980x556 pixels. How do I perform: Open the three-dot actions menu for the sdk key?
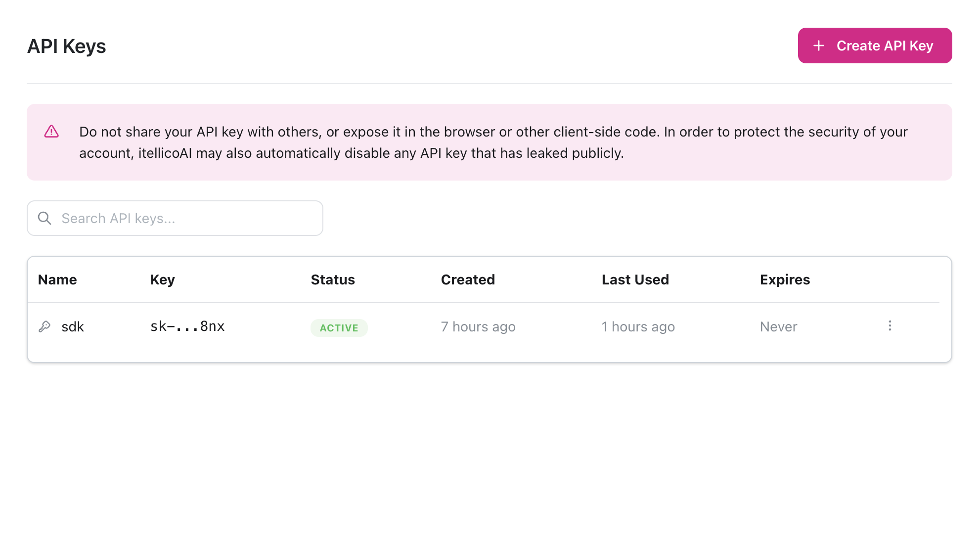tap(890, 326)
